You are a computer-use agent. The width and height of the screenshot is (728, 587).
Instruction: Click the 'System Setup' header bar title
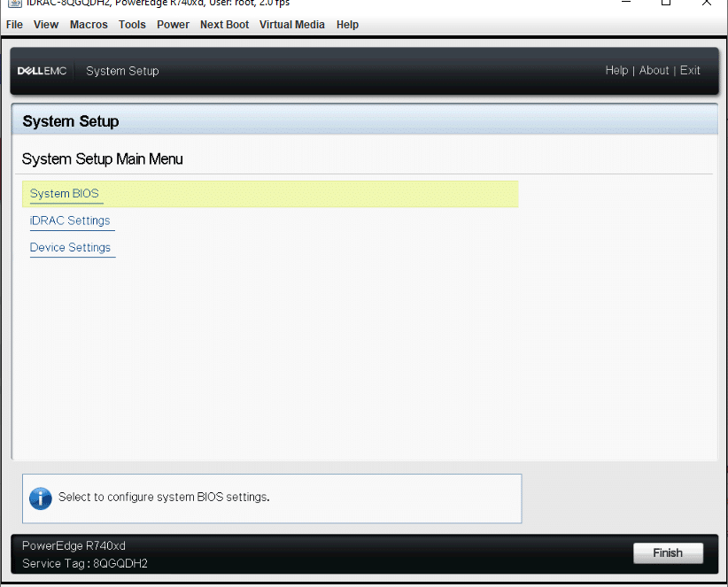coord(122,71)
